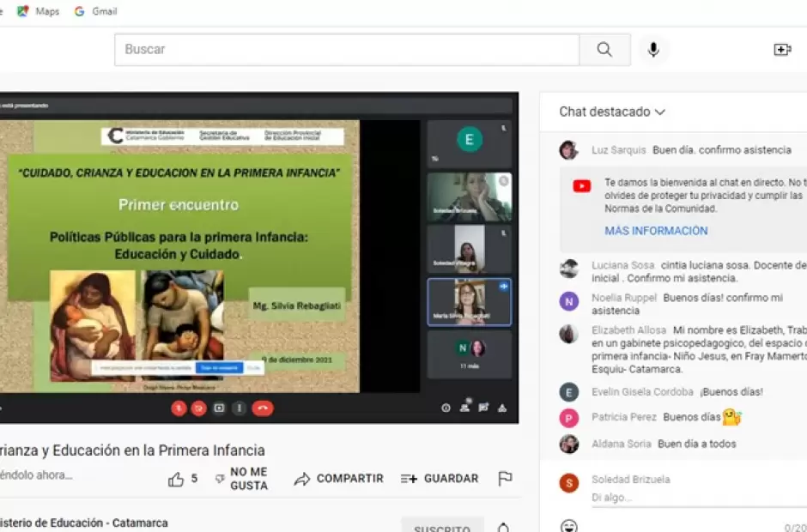This screenshot has height=532, width=807.
Task: Click the COMPARTIR share button
Action: (x=339, y=479)
